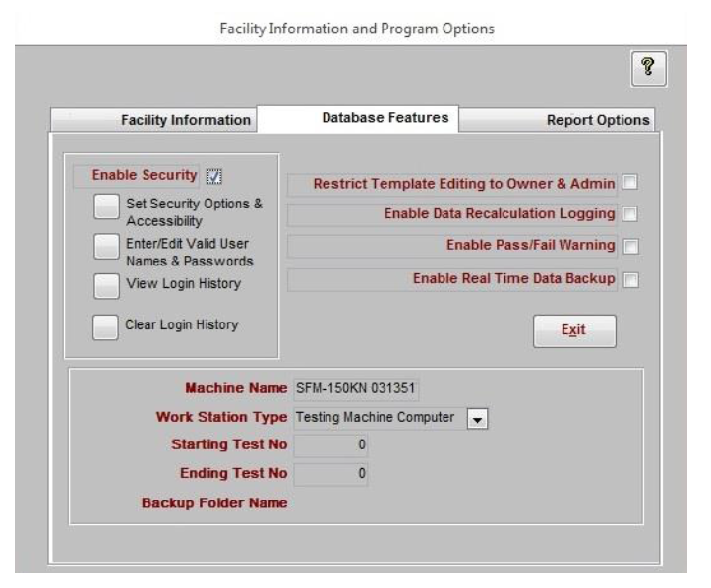Check the Enable Pass/Fail Warning box
The image size is (711, 588).
point(630,247)
